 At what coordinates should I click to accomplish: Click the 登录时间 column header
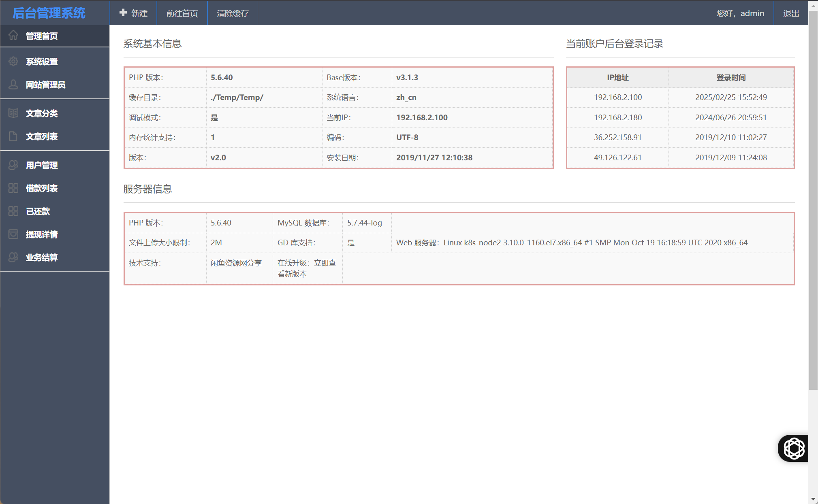click(x=731, y=77)
